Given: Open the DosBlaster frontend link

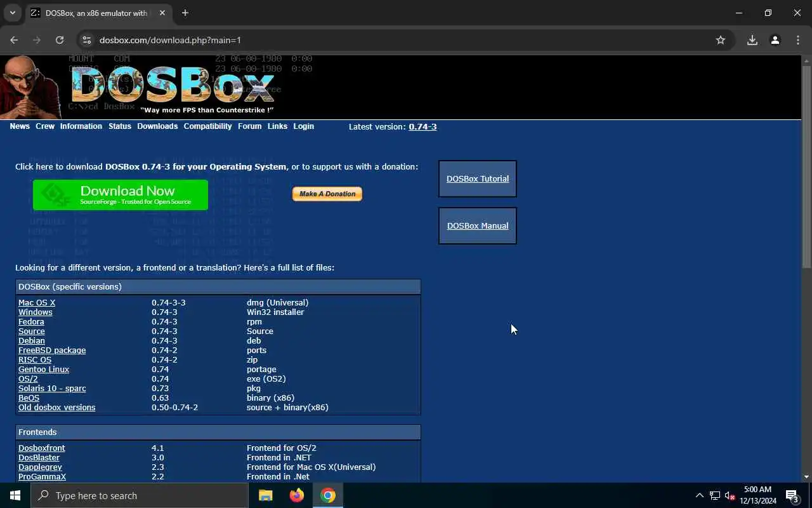Looking at the screenshot, I should point(39,458).
